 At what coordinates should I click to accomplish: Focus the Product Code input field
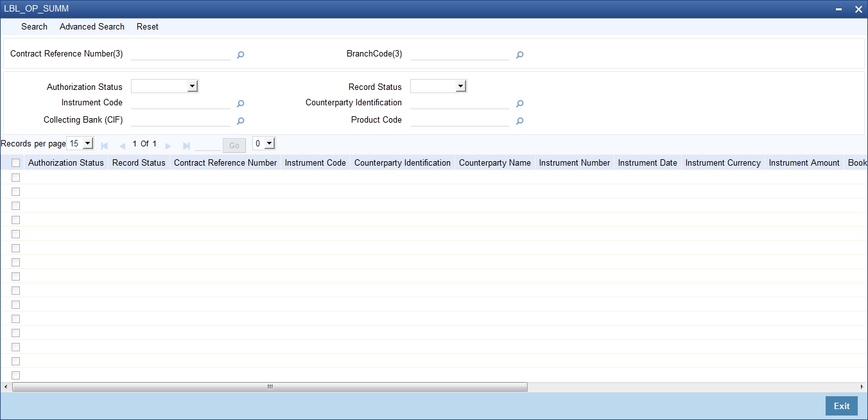pyautogui.click(x=460, y=119)
